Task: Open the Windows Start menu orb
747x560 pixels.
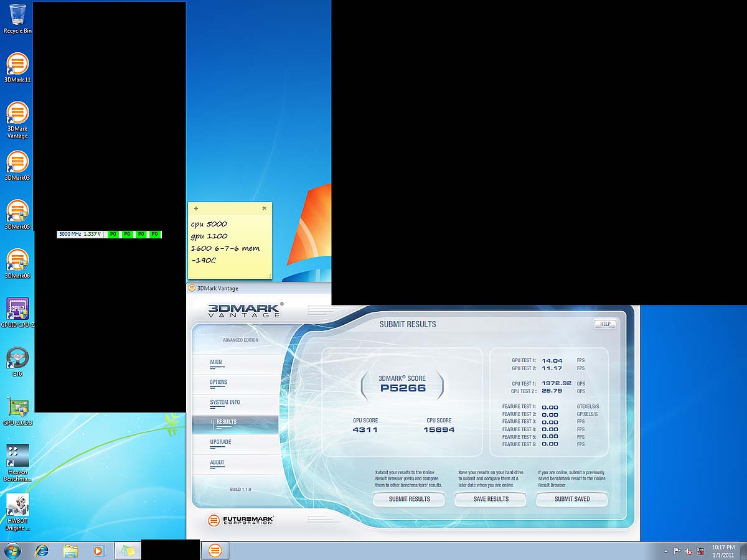Action: point(12,551)
